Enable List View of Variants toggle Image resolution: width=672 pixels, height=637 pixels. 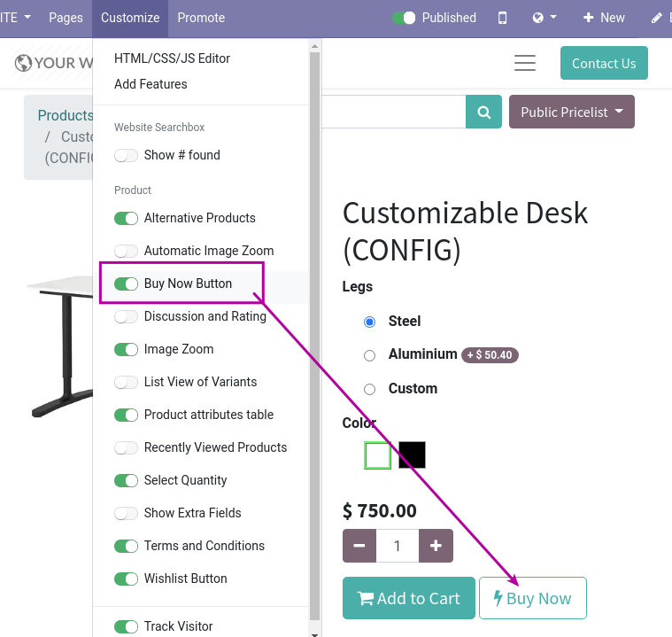[126, 382]
